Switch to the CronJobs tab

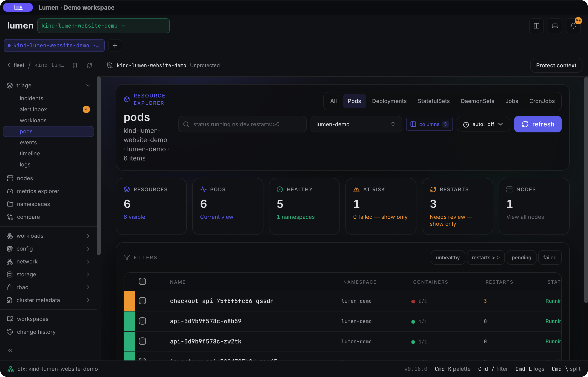542,101
